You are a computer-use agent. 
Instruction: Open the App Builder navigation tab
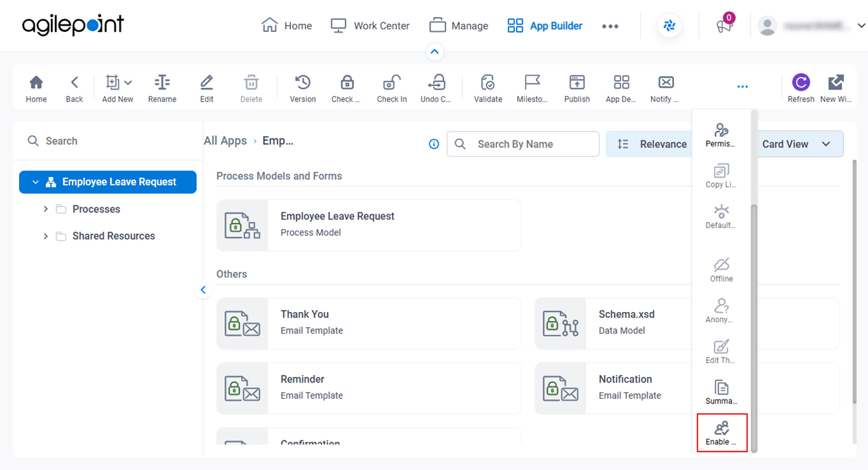tap(545, 26)
